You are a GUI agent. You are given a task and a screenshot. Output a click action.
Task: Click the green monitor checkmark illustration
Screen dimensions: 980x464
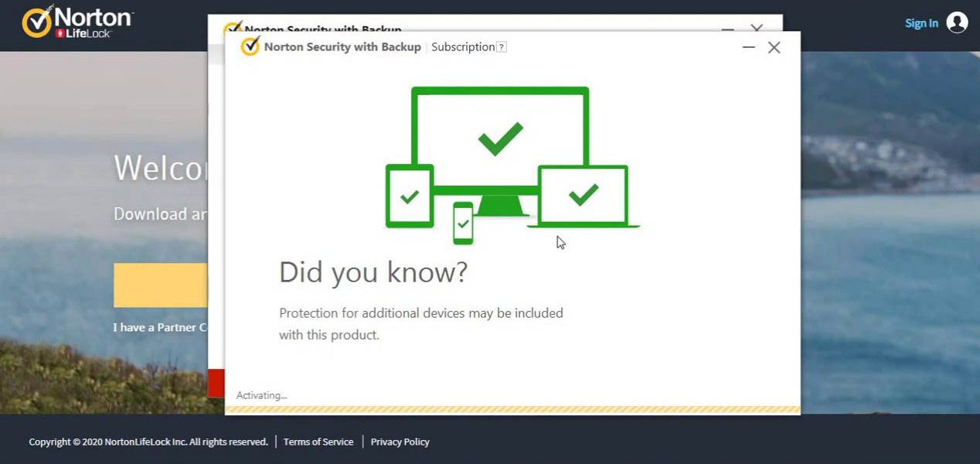pos(500,139)
